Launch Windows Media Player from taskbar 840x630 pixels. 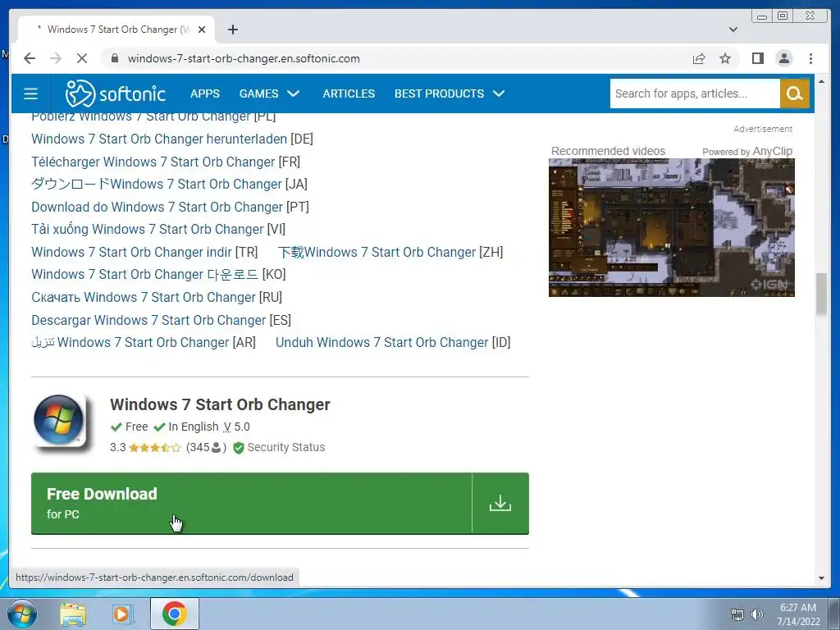click(123, 614)
